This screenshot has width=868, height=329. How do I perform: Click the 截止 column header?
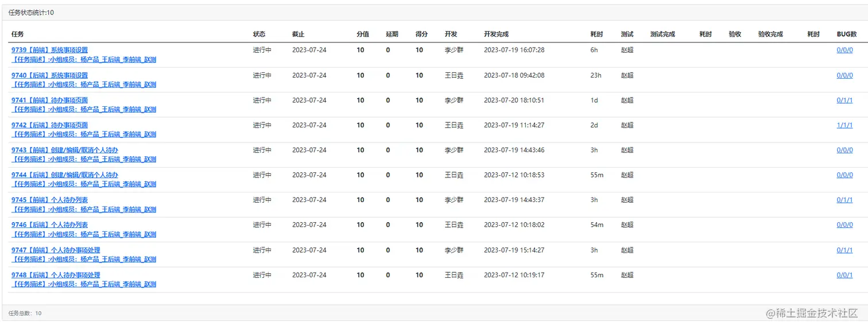tap(299, 34)
